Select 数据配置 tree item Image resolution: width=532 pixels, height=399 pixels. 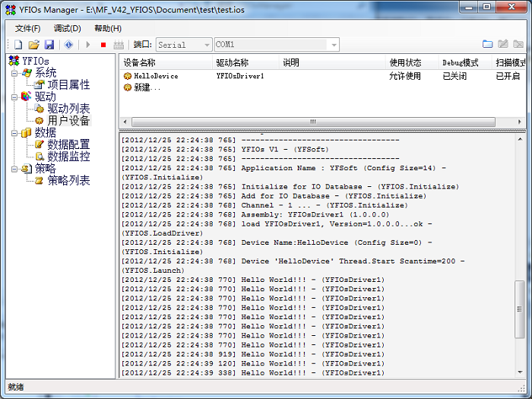[69, 144]
